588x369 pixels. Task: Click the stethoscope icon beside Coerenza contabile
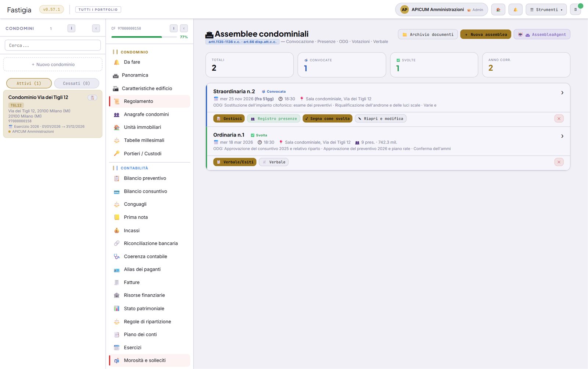[x=116, y=256]
